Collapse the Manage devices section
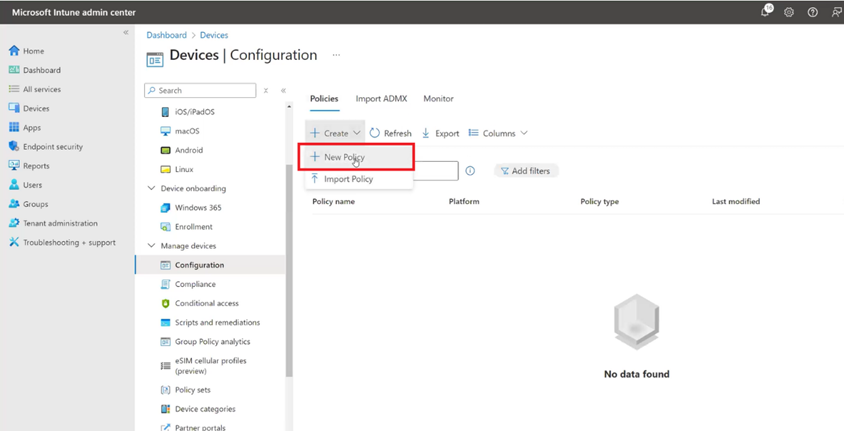The image size is (844, 431). click(x=152, y=246)
